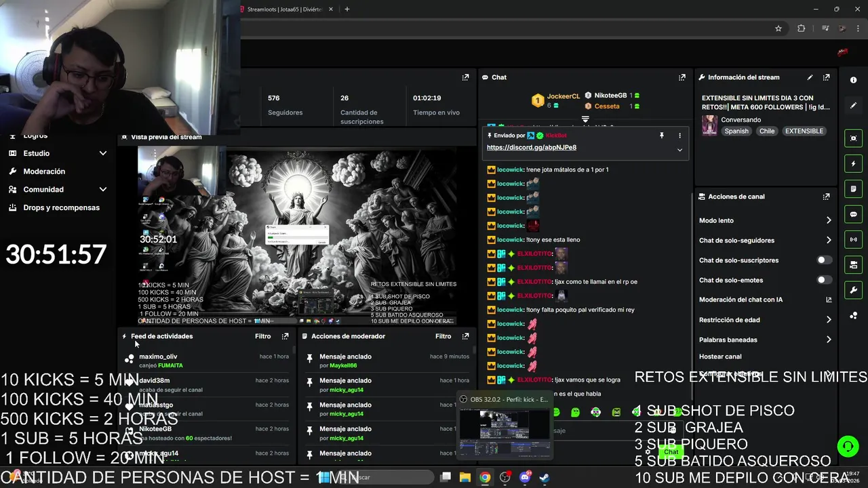Click the pencil icon in the right sidebar
The image size is (868, 488).
point(853,106)
